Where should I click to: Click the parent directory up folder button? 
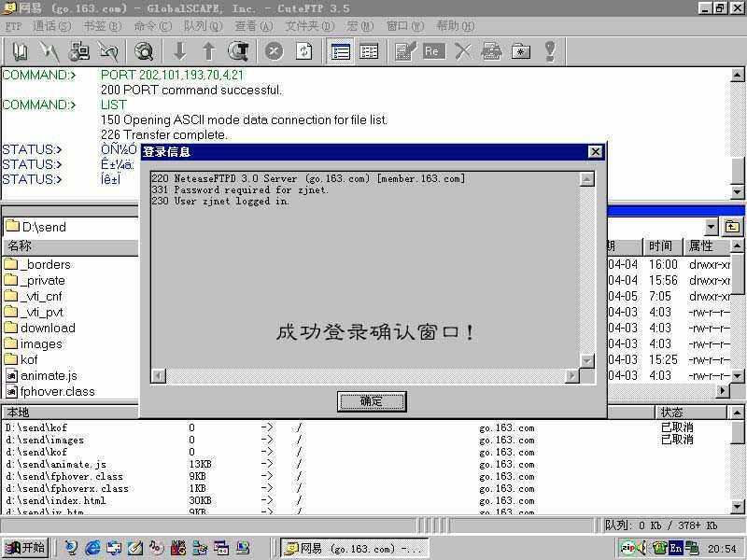[x=732, y=227]
